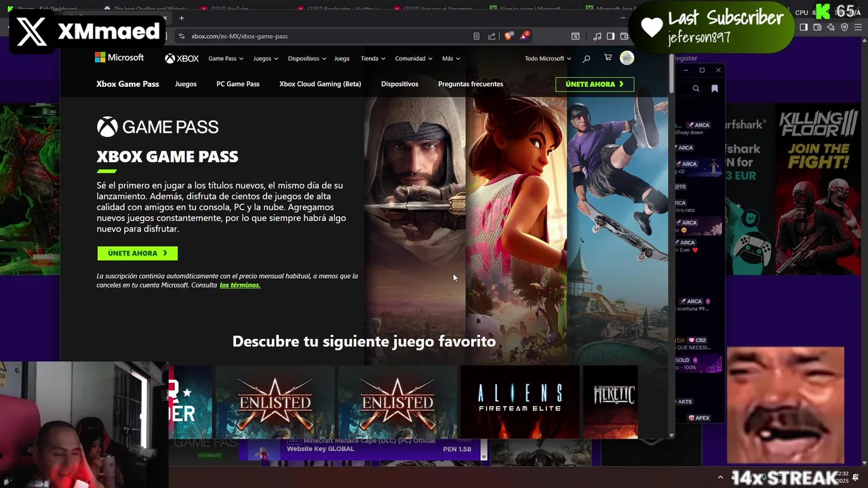
Task: Expand the Comunidad dropdown menu
Action: click(414, 59)
